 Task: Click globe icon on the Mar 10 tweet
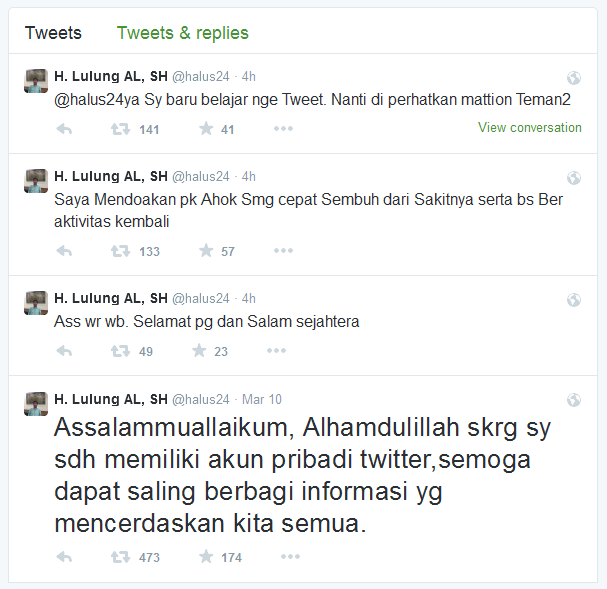tap(574, 400)
